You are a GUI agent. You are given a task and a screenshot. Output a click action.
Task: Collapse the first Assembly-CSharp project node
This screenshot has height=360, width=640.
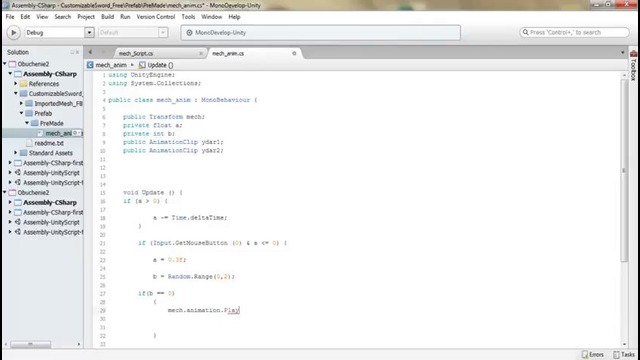[x=10, y=73]
